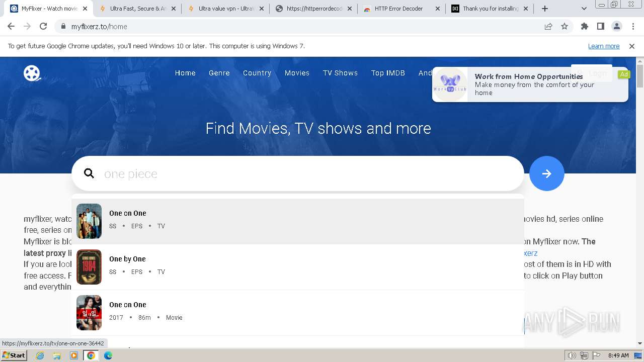
Task: Open the tab search dropdown arrow
Action: 584,9
